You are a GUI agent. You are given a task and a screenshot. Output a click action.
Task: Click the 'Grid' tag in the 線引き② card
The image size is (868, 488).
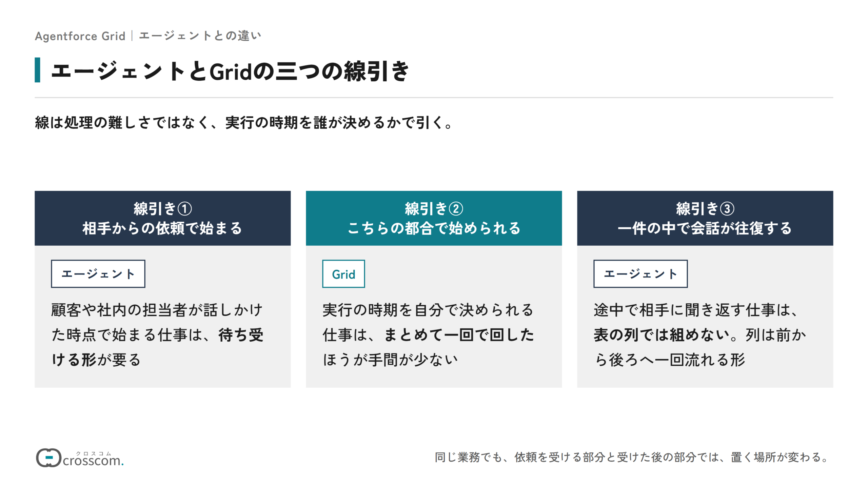tap(343, 274)
